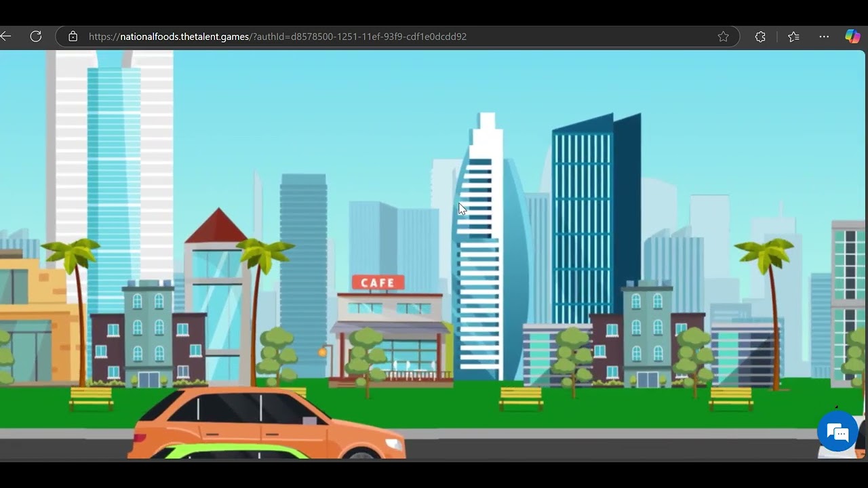Screen dimensions: 868x488
Task: Click the orange car in the game scene
Action: pos(267,424)
